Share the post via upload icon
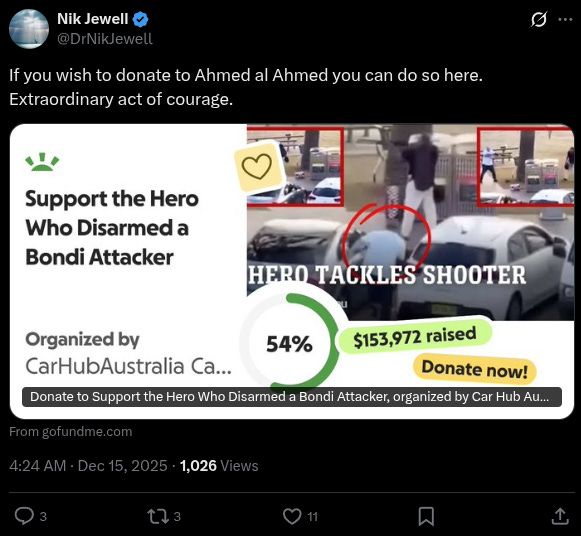Image resolution: width=581 pixels, height=536 pixels. click(x=560, y=516)
